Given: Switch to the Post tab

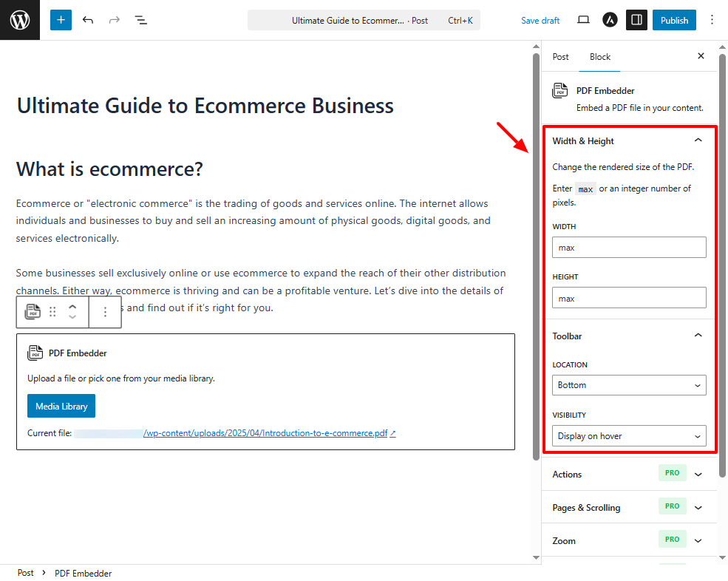Looking at the screenshot, I should tap(561, 57).
